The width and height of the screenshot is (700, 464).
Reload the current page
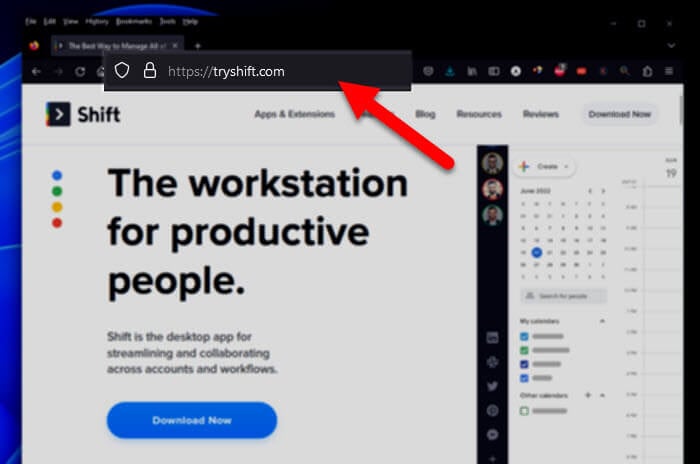pos(80,71)
